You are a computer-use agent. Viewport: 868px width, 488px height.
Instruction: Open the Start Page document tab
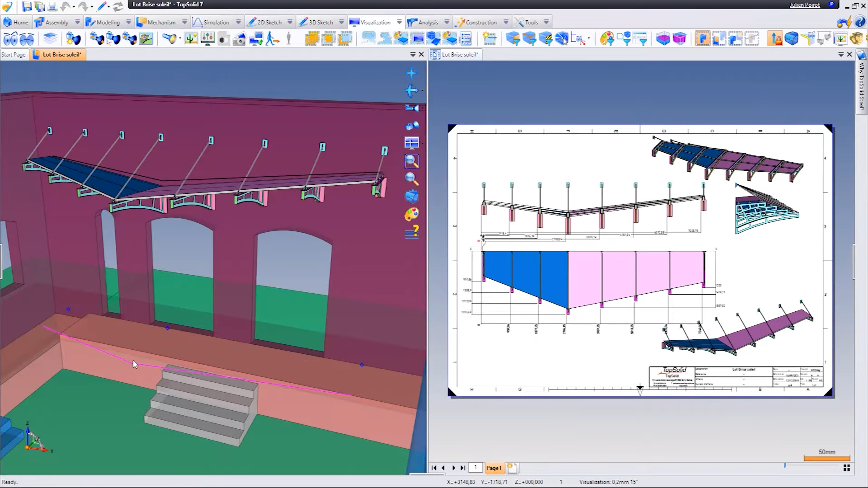pyautogui.click(x=14, y=55)
